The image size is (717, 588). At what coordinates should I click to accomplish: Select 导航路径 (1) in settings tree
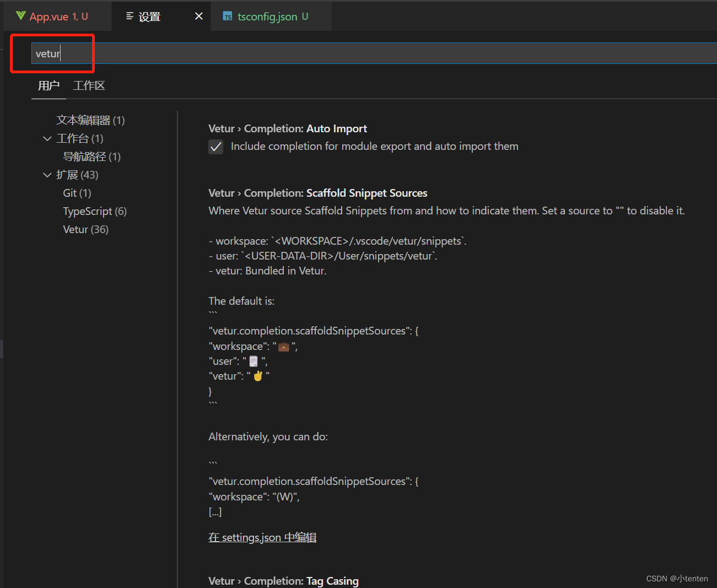pyautogui.click(x=91, y=157)
